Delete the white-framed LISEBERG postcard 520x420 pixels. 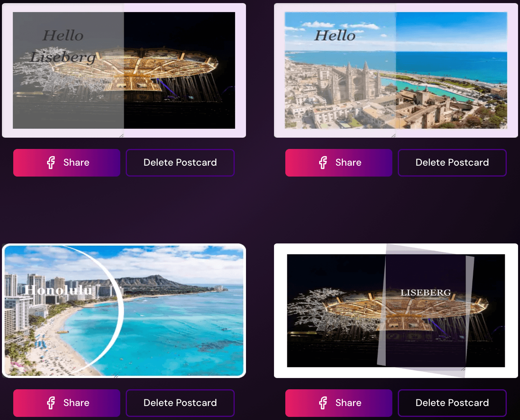click(452, 403)
